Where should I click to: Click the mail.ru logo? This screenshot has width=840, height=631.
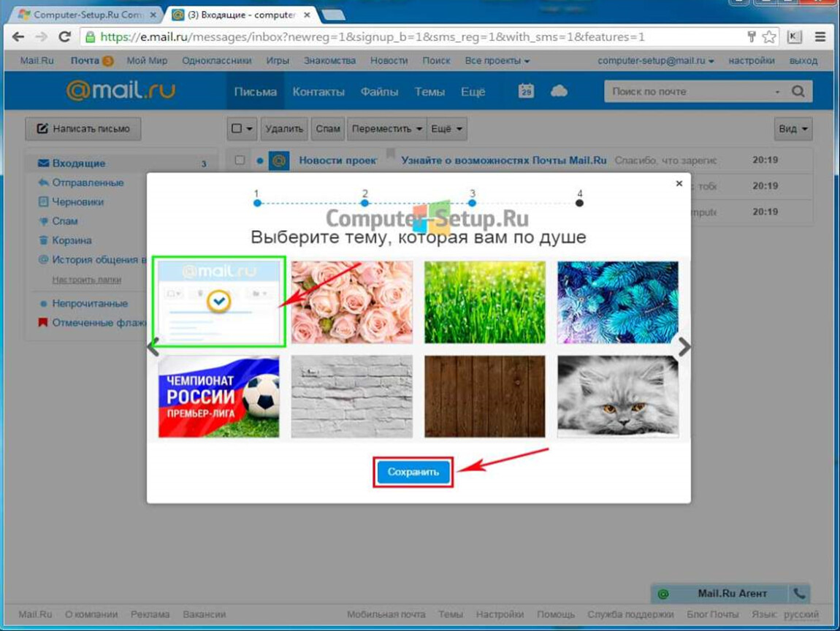click(x=121, y=90)
